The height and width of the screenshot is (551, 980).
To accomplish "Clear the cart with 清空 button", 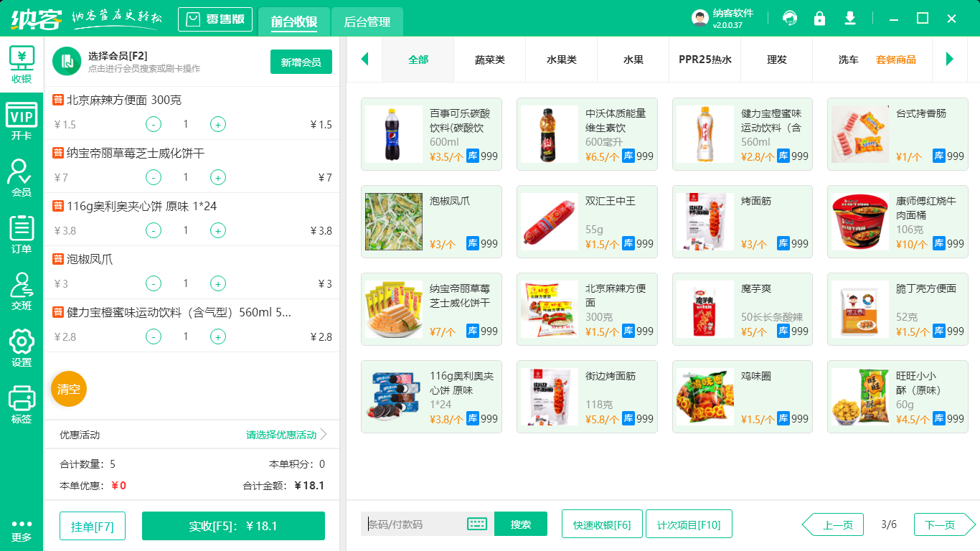I will 68,388.
